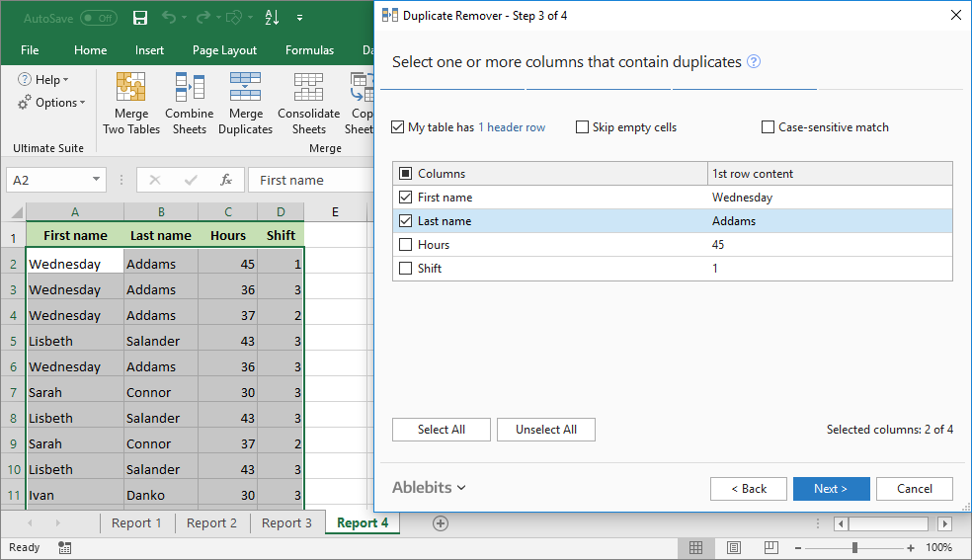
Task: Click the horizontal scrollbar right arrow
Action: (x=944, y=524)
